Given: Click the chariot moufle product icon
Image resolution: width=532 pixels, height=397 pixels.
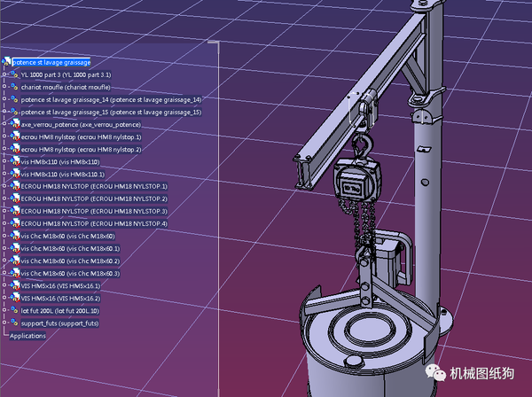Looking at the screenshot, I should (x=14, y=87).
